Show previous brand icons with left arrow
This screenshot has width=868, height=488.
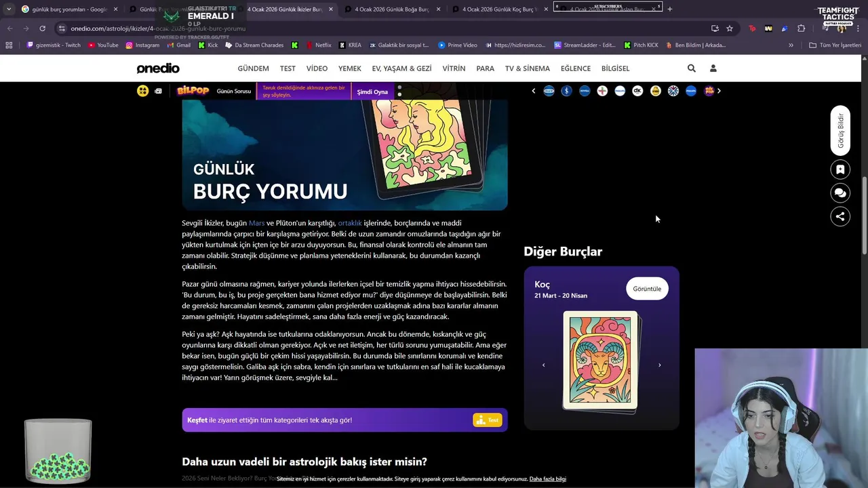pyautogui.click(x=534, y=91)
